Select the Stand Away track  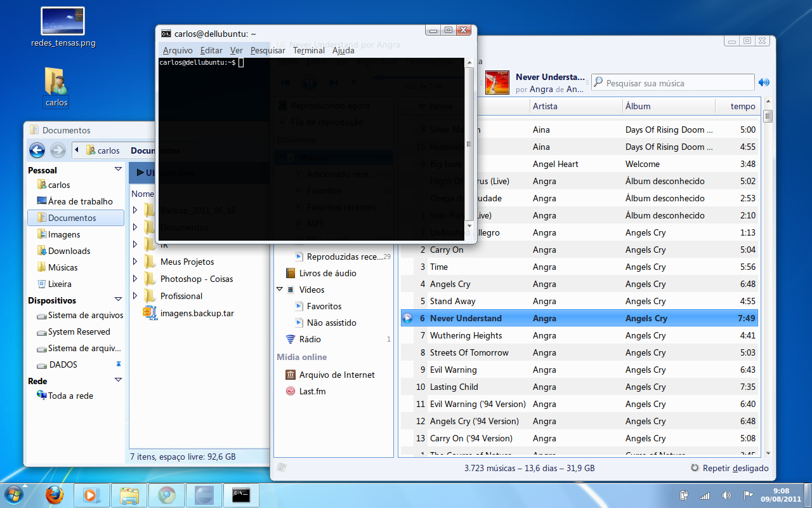click(580, 301)
